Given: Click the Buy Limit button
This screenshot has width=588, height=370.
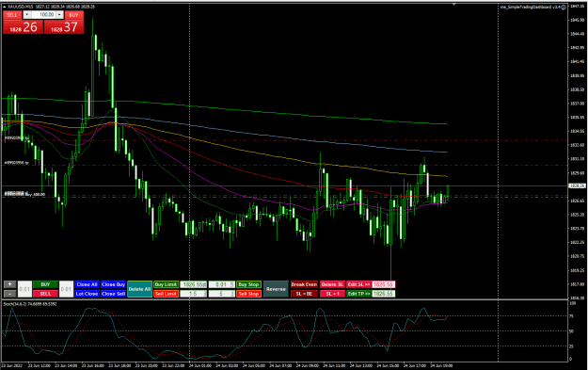Looking at the screenshot, I should pyautogui.click(x=166, y=284).
